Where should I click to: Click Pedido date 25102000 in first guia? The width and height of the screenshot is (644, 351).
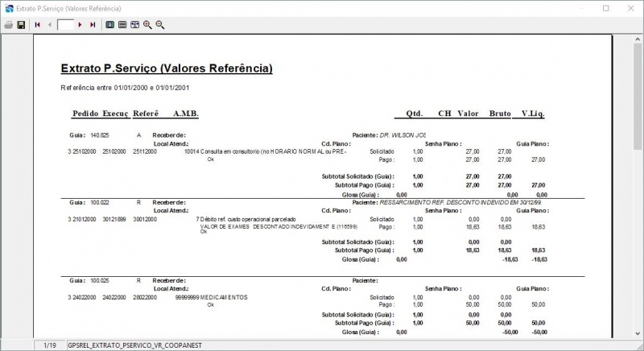pos(85,151)
